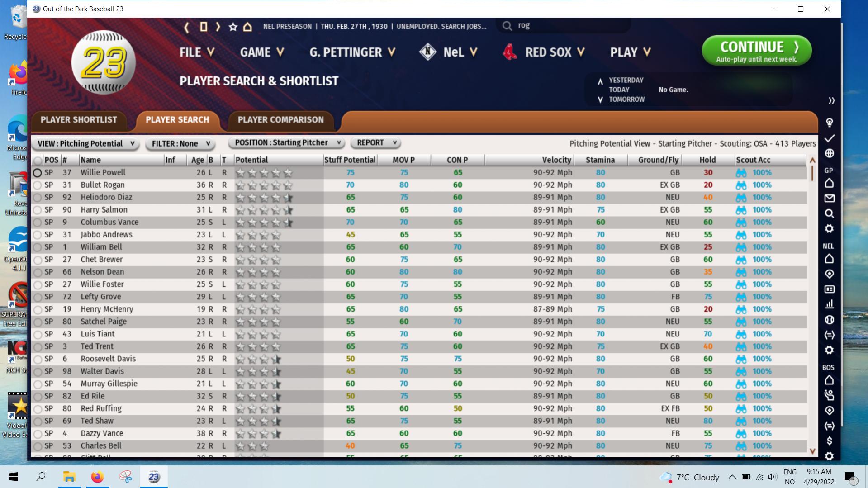Click the lightbulb icon in the right sidebar

click(830, 123)
